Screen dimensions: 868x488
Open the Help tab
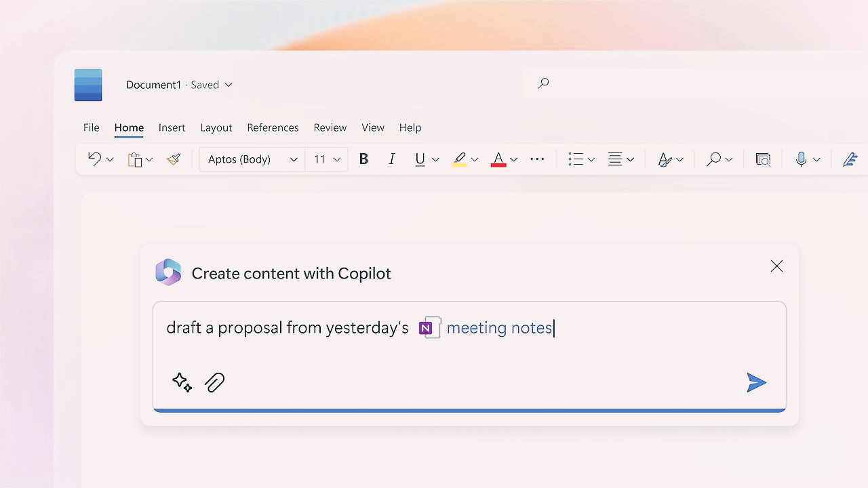point(410,127)
